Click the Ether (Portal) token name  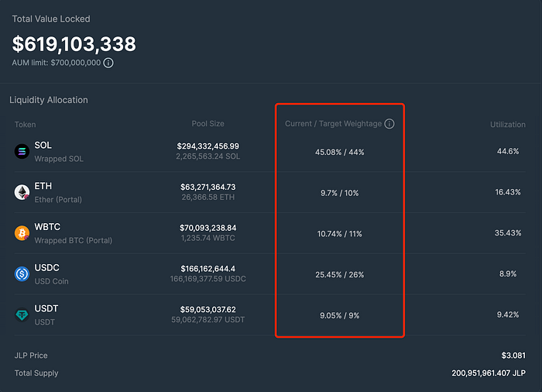click(58, 199)
